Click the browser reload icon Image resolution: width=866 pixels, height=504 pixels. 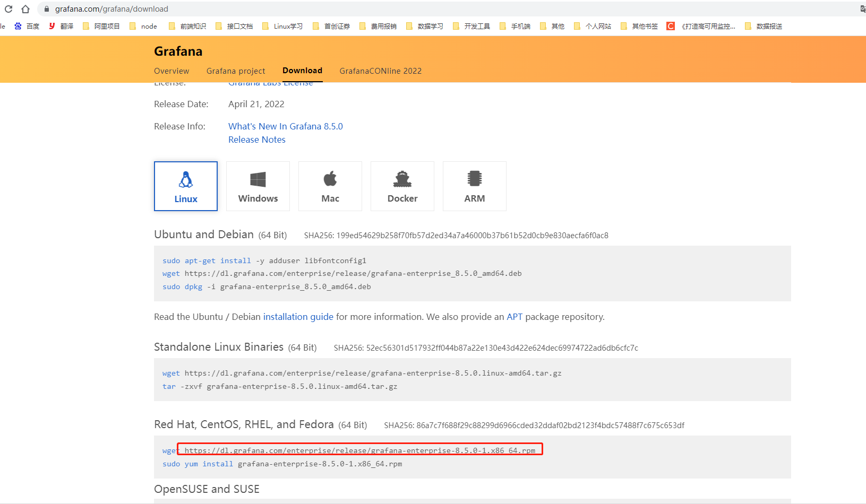8,9
